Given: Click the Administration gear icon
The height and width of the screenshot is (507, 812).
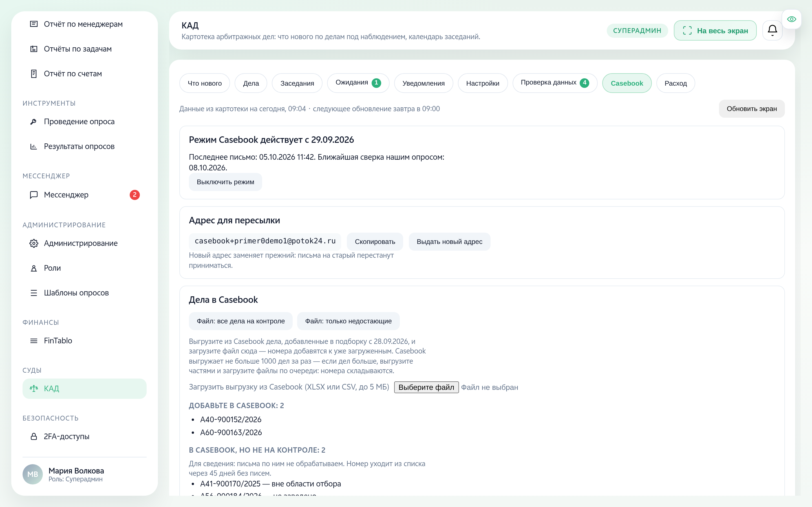Looking at the screenshot, I should point(34,243).
